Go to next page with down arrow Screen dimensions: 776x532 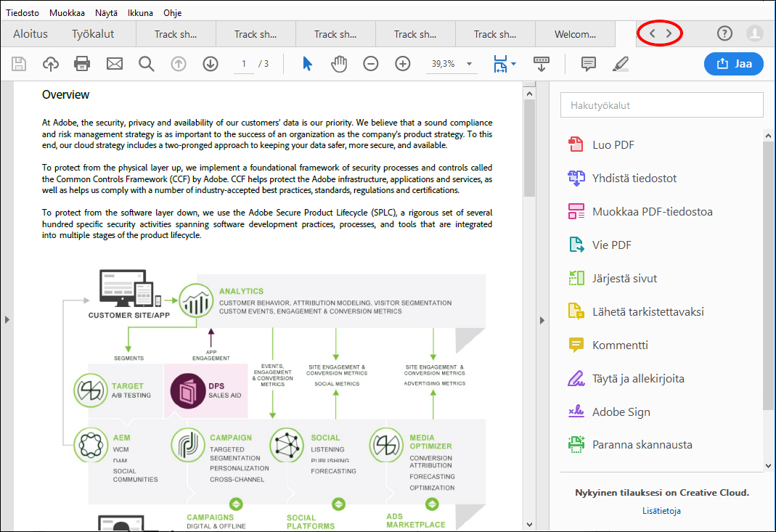pyautogui.click(x=211, y=64)
